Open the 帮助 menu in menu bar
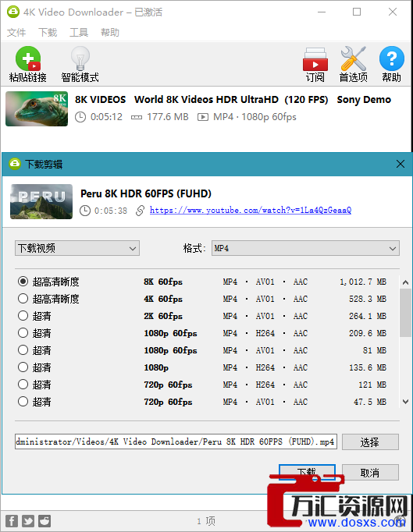Screen dimensions: 413x532 point(110,33)
